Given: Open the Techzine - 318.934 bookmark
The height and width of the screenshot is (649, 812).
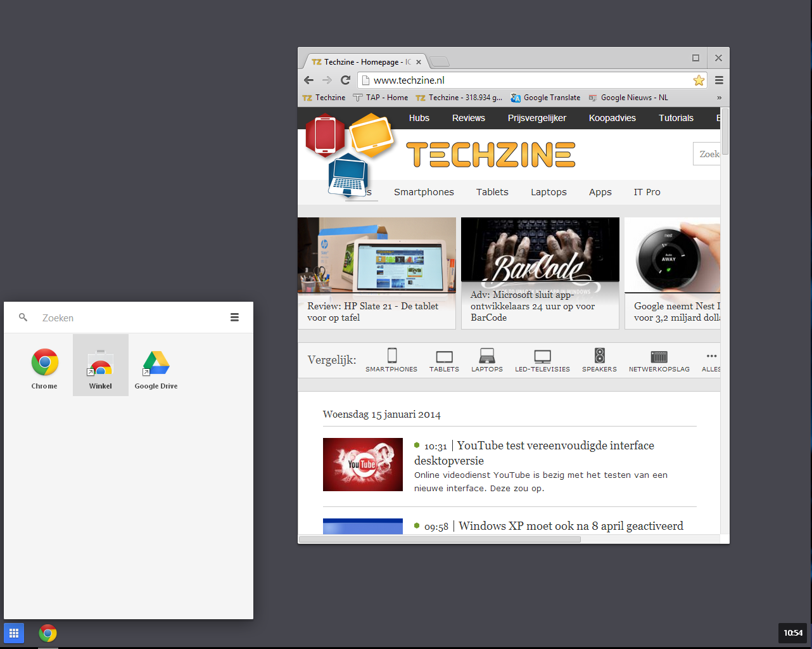Looking at the screenshot, I should point(459,98).
